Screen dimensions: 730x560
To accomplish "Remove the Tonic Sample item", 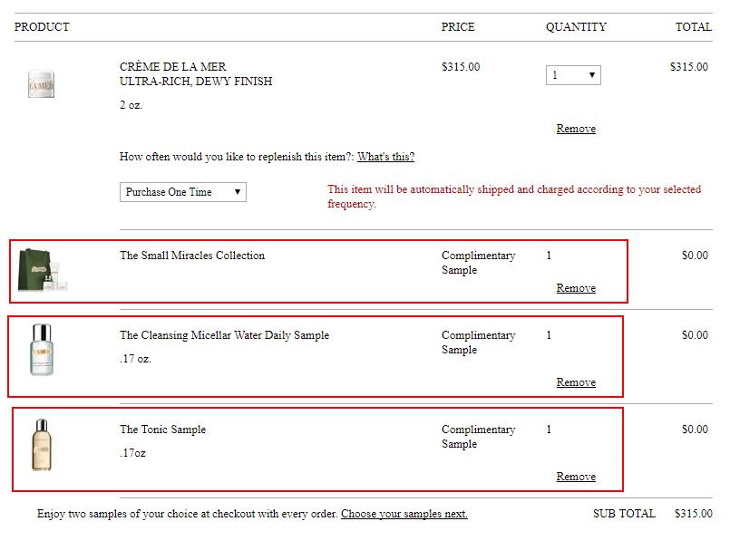I will click(x=576, y=477).
